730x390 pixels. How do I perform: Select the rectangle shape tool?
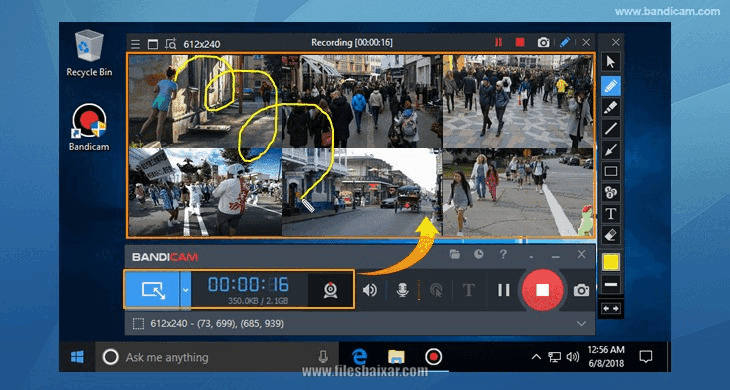tap(610, 171)
